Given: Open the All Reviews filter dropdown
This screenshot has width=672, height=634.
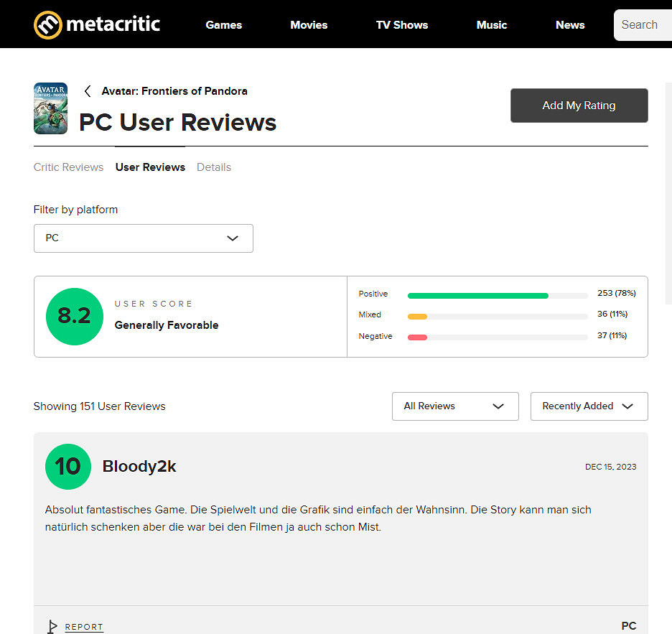Looking at the screenshot, I should (x=455, y=406).
